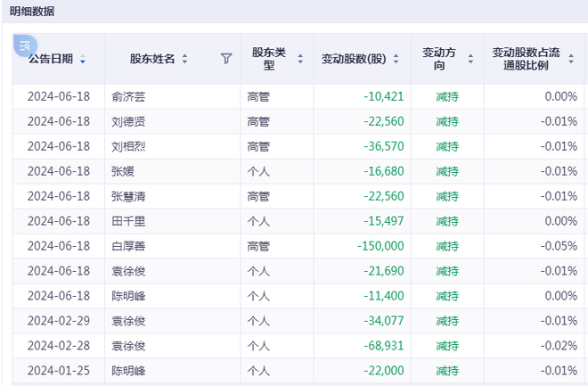Sort by 变动方向 using sort arrows
The image size is (588, 386).
point(469,60)
